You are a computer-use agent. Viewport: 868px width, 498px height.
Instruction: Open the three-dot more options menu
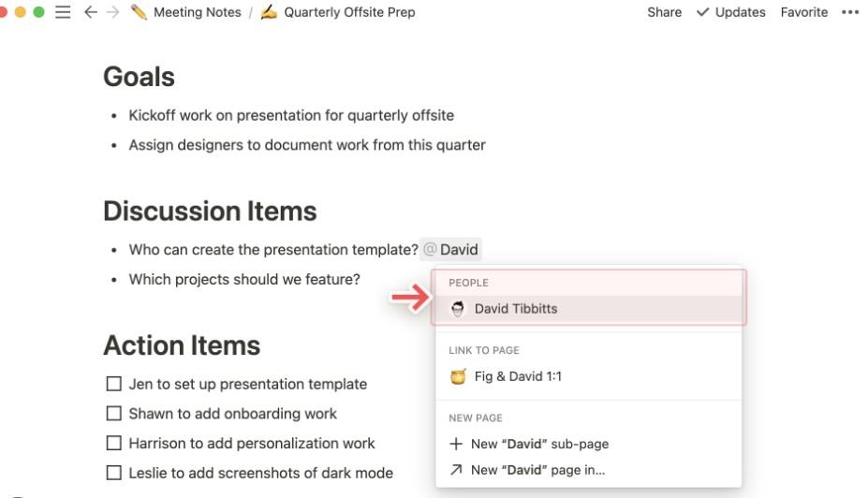tap(850, 12)
